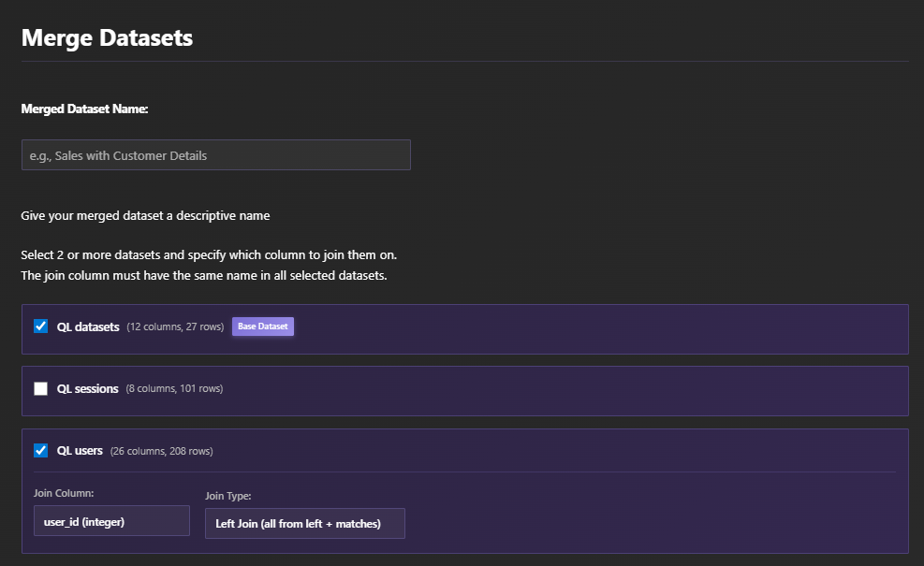Click the "Give your merged dataset" hint text
This screenshot has width=924, height=566.
pos(145,216)
